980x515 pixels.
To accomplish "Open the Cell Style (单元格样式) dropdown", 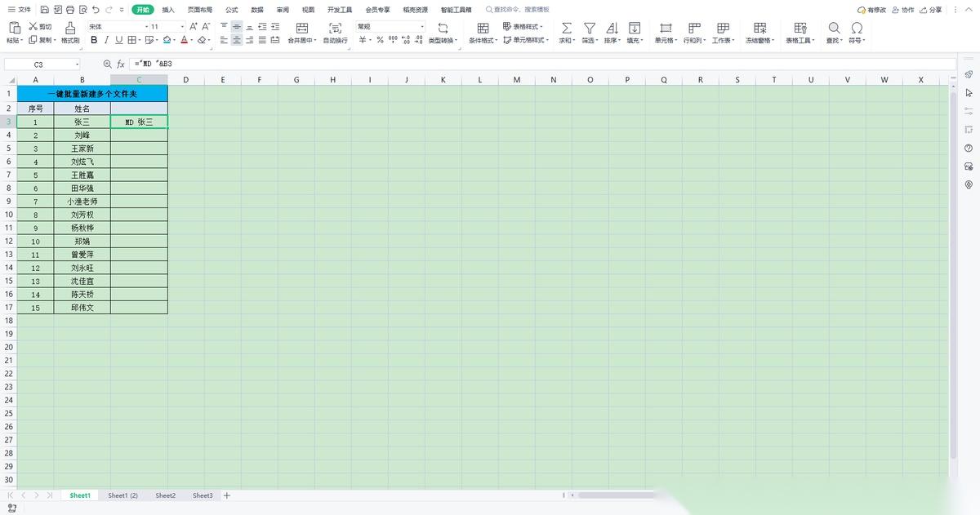I will tap(526, 40).
